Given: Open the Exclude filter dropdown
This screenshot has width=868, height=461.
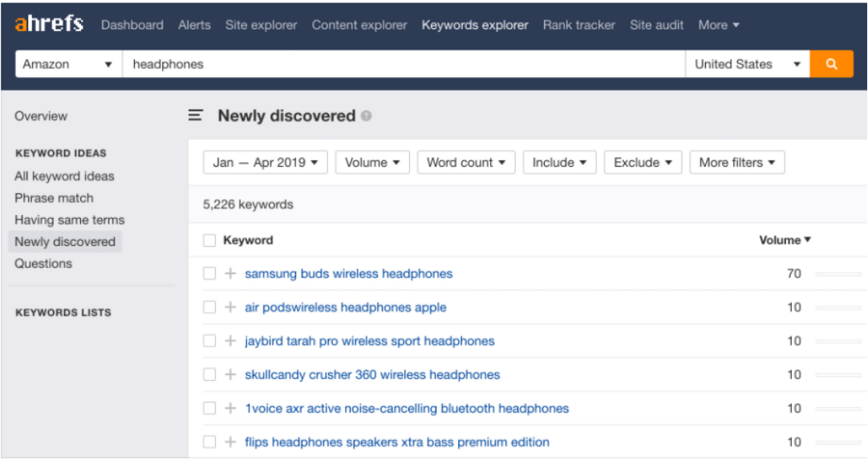Looking at the screenshot, I should coord(643,162).
